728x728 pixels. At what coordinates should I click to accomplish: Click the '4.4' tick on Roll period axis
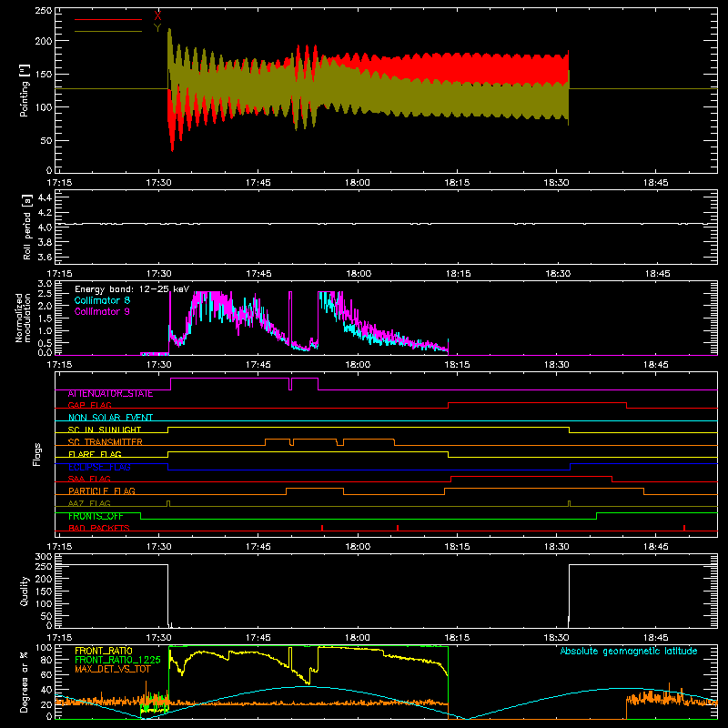click(x=45, y=197)
